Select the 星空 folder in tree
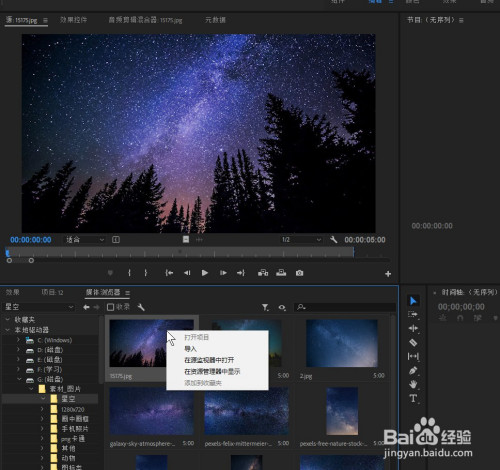The height and width of the screenshot is (470, 500). point(68,399)
